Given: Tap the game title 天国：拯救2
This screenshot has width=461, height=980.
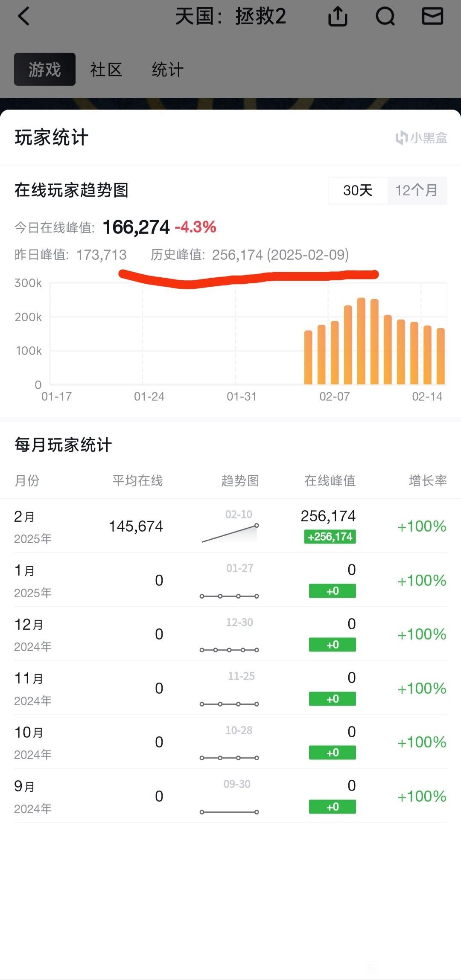Looking at the screenshot, I should point(230,17).
